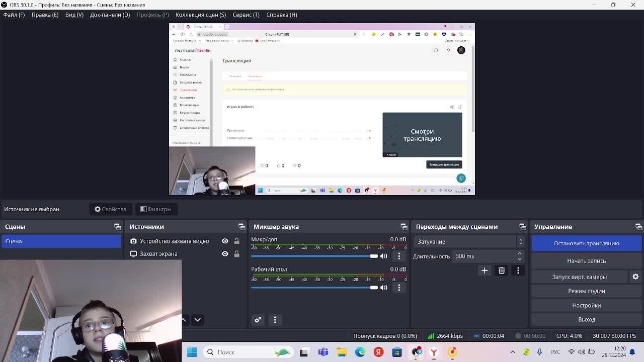Viewport: 644px width, 362px height.
Task: Open Microsoft Store from taskbar
Action: 397,352
